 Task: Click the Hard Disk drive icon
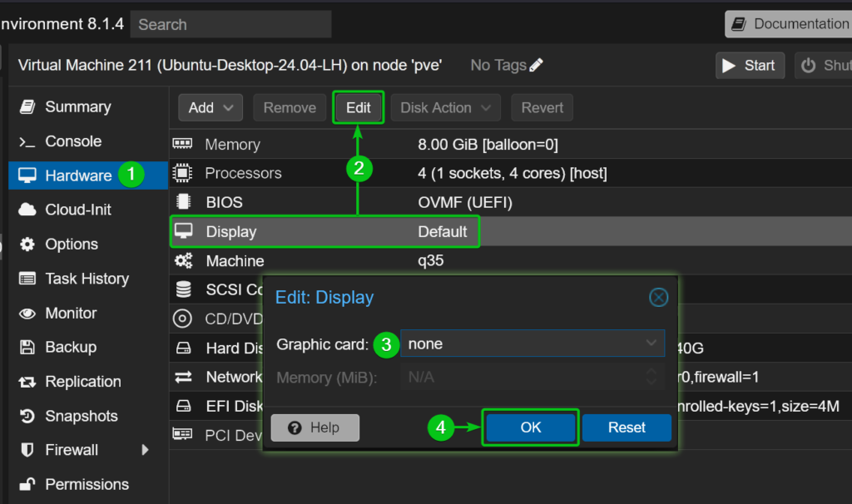pos(184,348)
